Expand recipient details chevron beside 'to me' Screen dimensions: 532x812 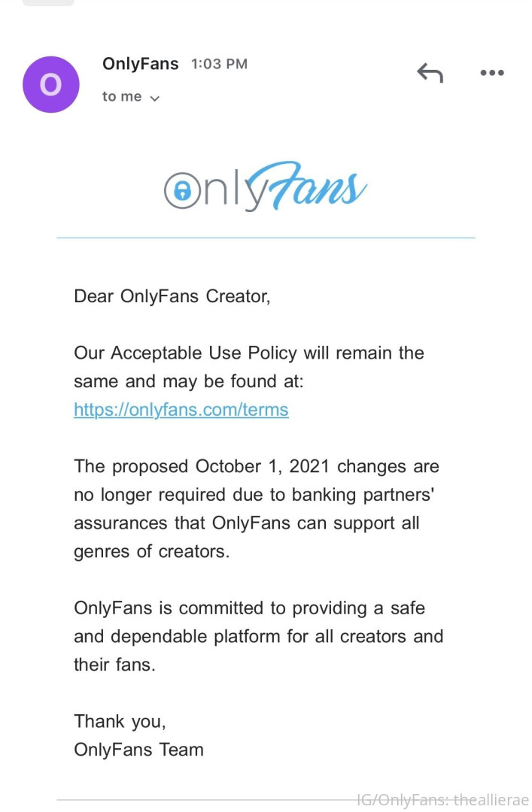point(155,98)
